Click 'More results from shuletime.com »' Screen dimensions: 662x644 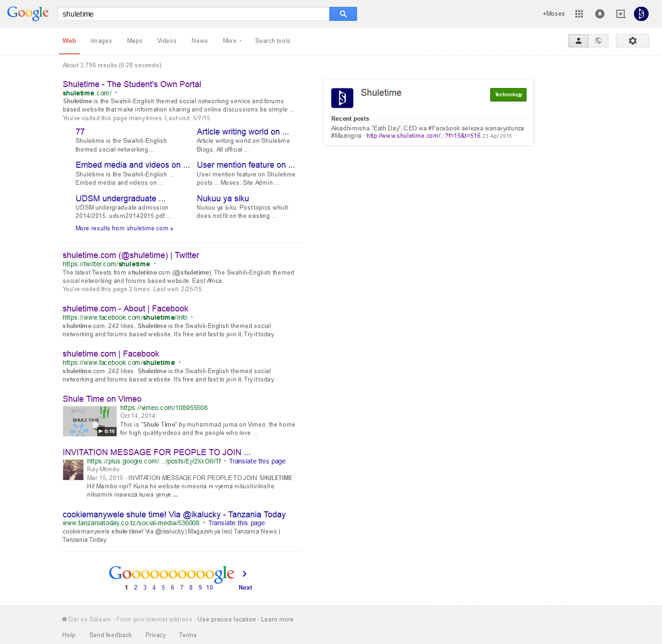(x=124, y=228)
